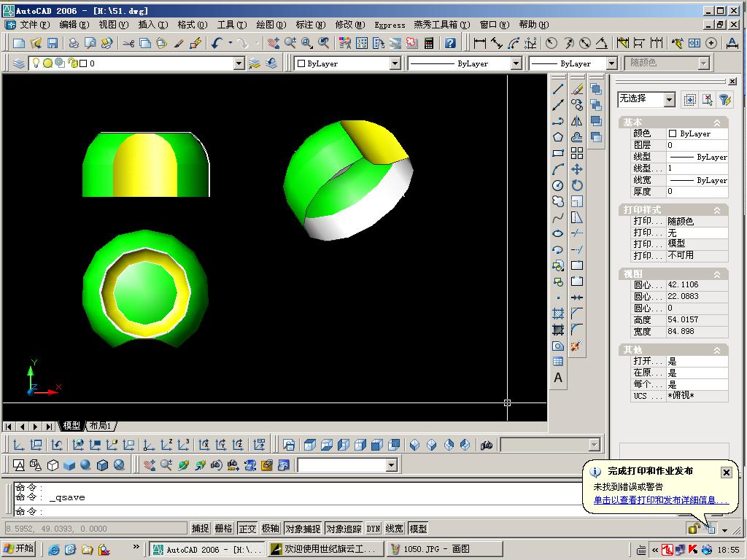Select the Revision Cloud tool
747x560 pixels.
(558, 201)
